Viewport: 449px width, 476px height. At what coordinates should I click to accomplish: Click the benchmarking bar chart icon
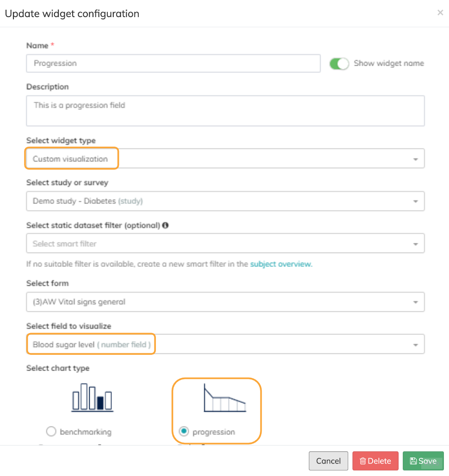92,397
